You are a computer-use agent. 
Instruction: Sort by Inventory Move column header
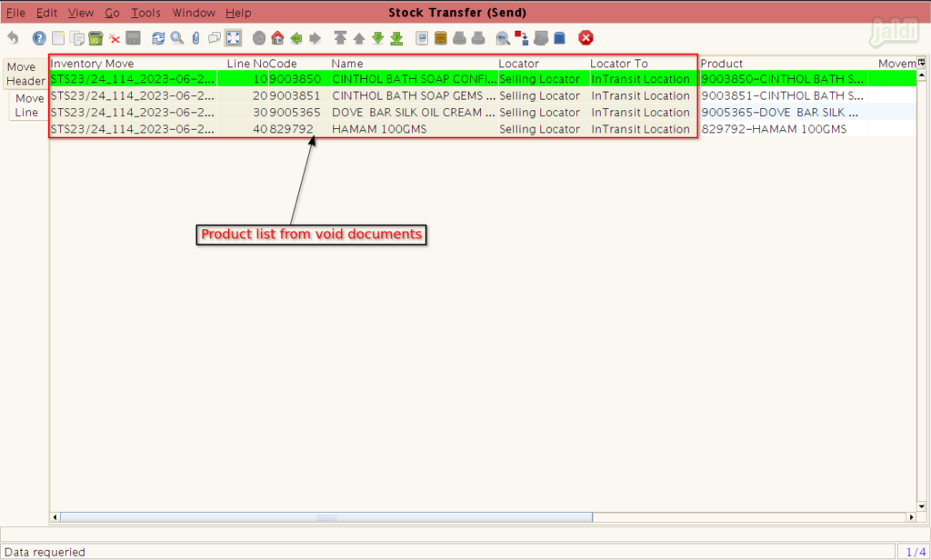(133, 64)
